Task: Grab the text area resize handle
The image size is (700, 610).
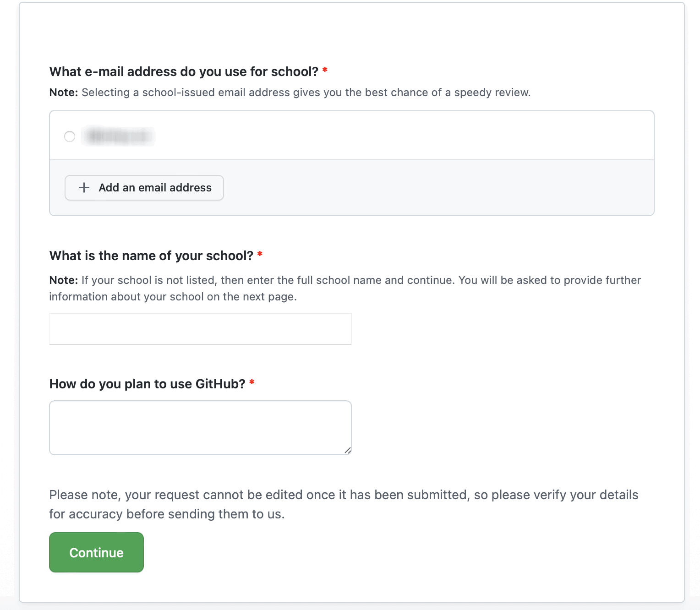Action: [348, 451]
